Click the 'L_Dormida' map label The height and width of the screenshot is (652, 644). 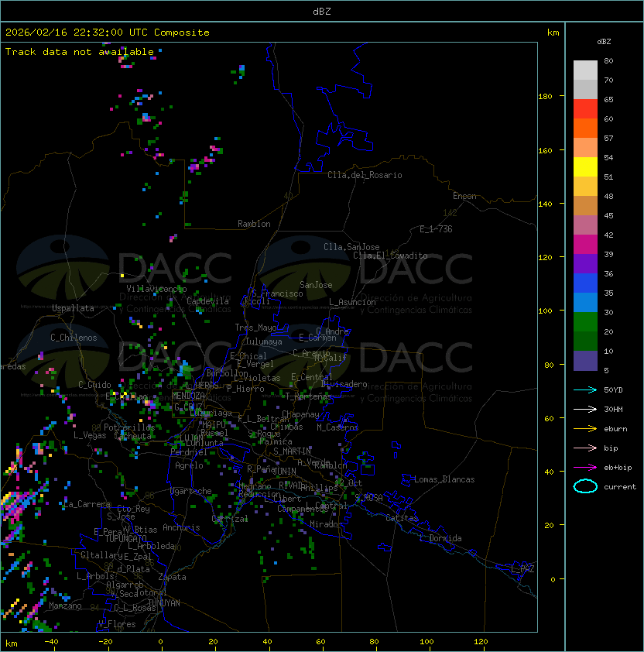440,538
